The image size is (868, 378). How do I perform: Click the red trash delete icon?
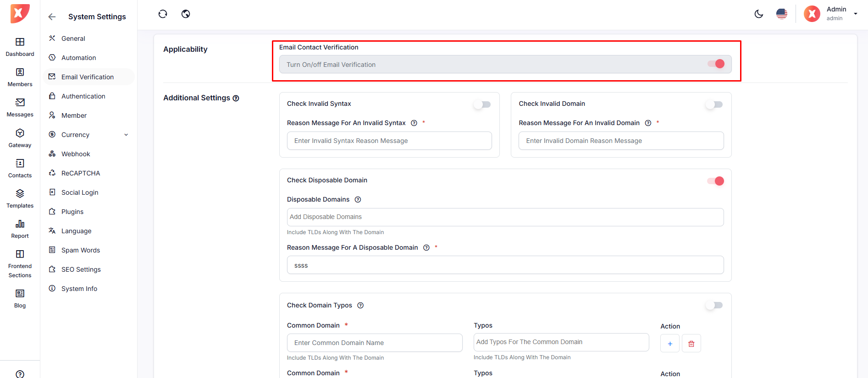click(x=691, y=344)
